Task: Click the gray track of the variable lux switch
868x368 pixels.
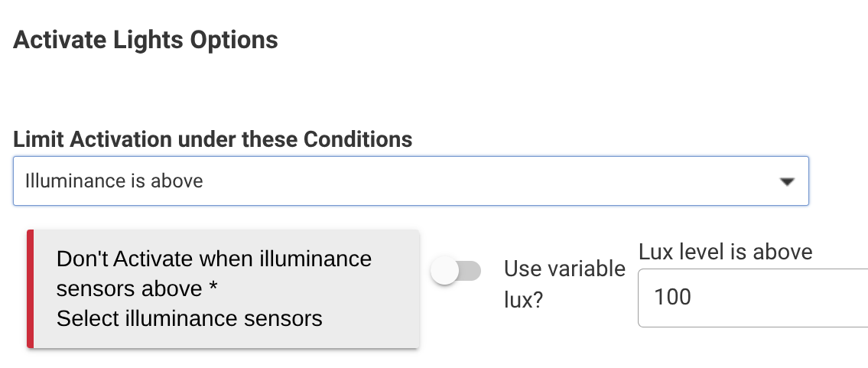Action: click(x=470, y=271)
